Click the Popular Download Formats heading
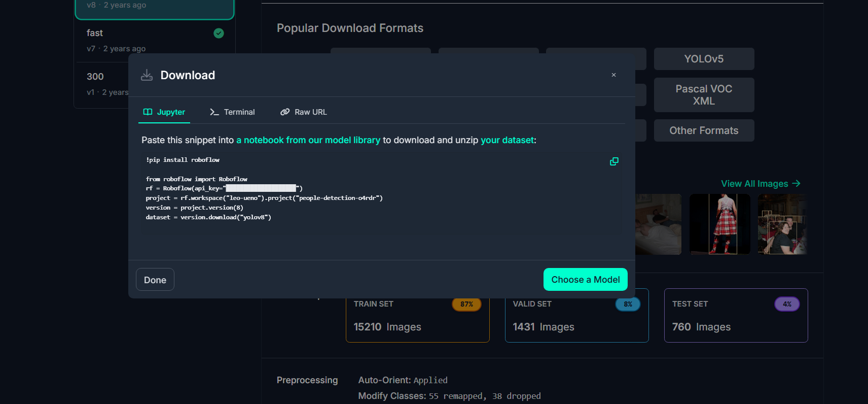The height and width of the screenshot is (404, 868). point(350,28)
